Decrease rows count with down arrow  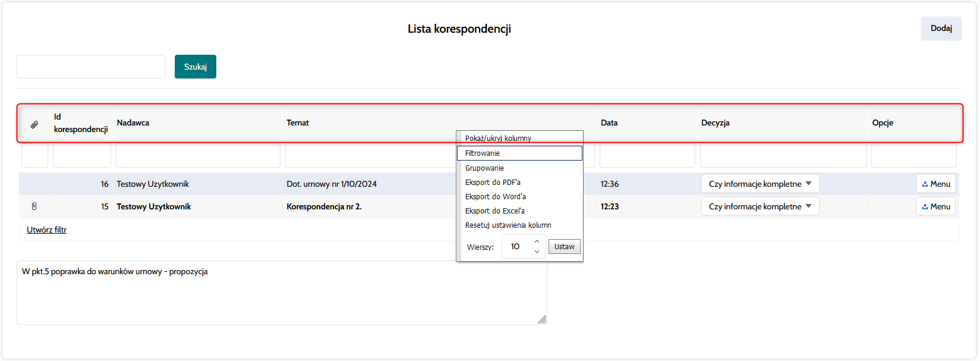pos(537,252)
